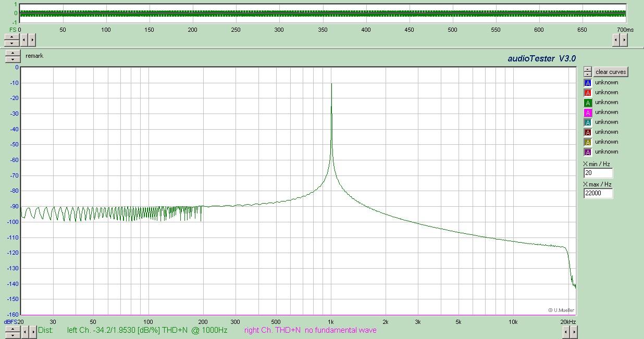The width and height of the screenshot is (644, 339).
Task: Click the left arrow below the 700ms label
Action: point(616,40)
